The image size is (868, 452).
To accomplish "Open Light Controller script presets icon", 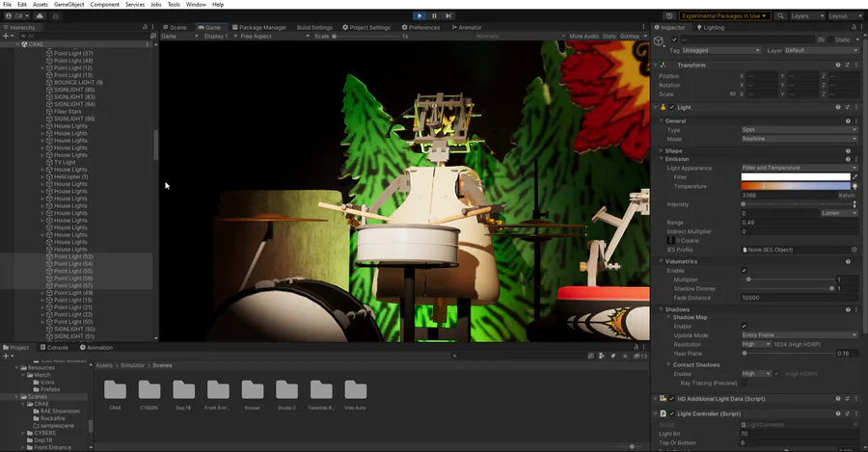I will [x=847, y=413].
